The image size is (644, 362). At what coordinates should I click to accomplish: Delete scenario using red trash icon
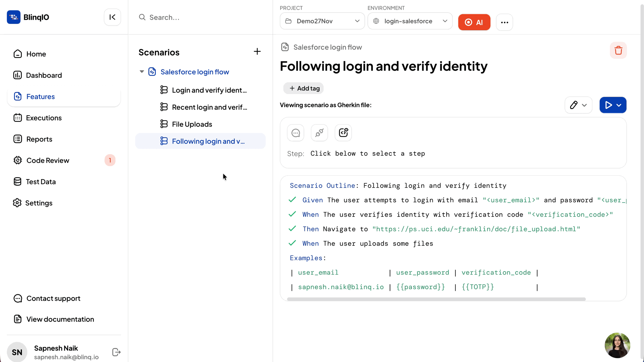618,50
